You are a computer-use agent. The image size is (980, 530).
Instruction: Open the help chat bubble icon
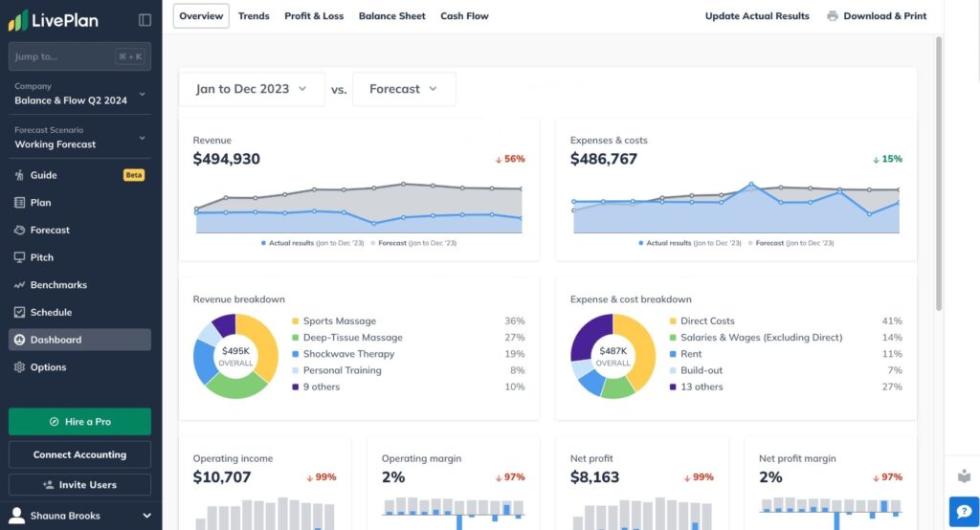[x=963, y=512]
